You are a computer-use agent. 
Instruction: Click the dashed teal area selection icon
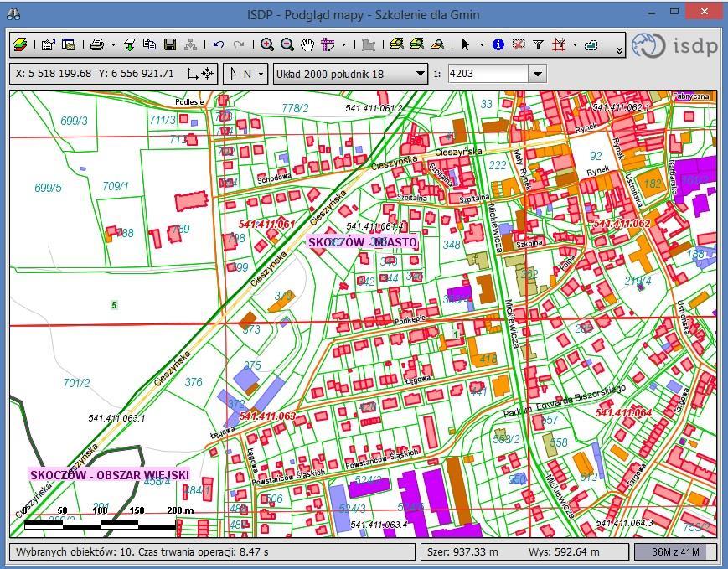[591, 44]
